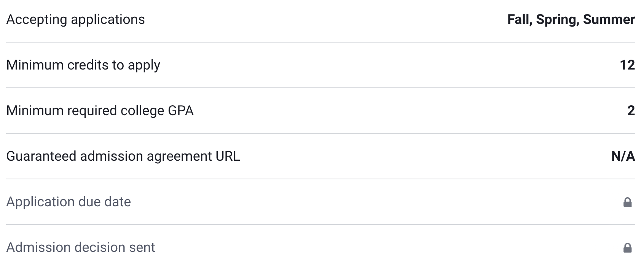Click the word Summer in accepting terms
This screenshot has height=269, width=644.
pyautogui.click(x=609, y=19)
